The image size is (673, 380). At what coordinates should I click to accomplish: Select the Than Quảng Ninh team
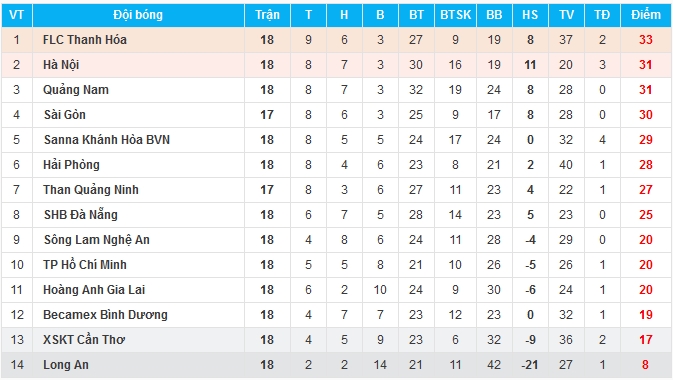(x=91, y=189)
